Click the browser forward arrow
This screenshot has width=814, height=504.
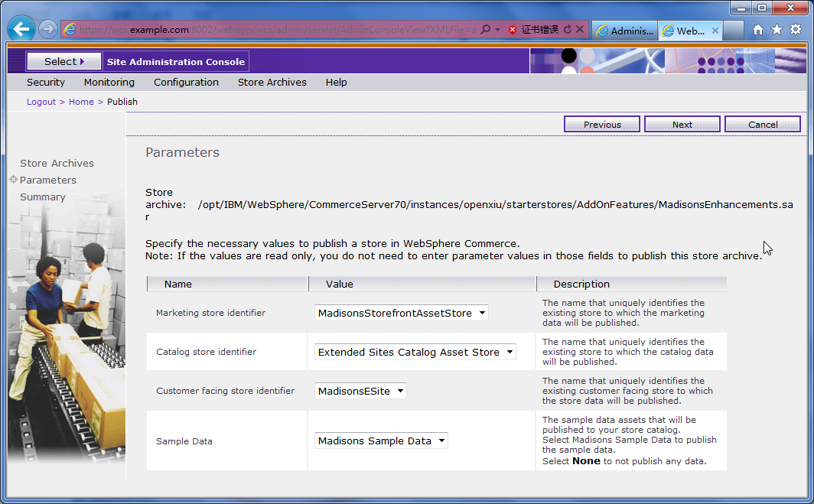(47, 29)
